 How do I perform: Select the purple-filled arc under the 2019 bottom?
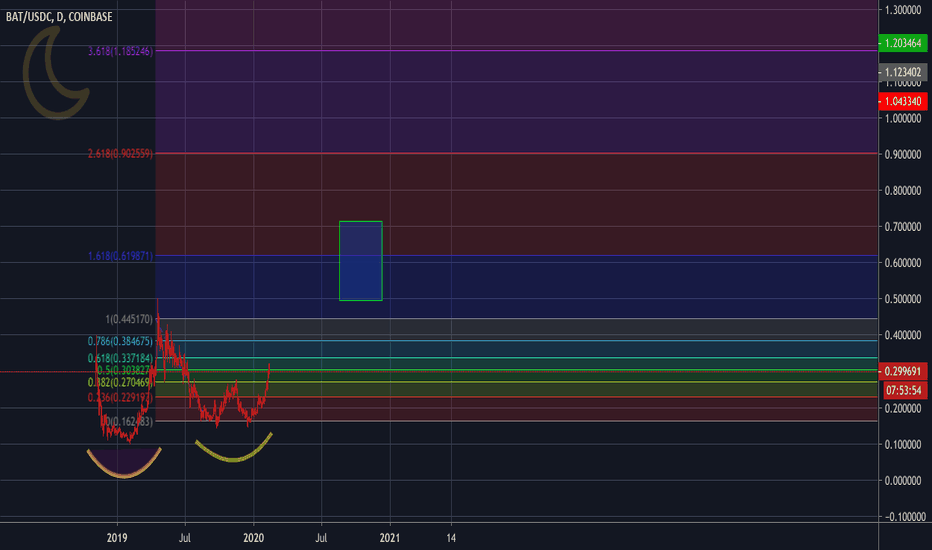click(x=124, y=465)
